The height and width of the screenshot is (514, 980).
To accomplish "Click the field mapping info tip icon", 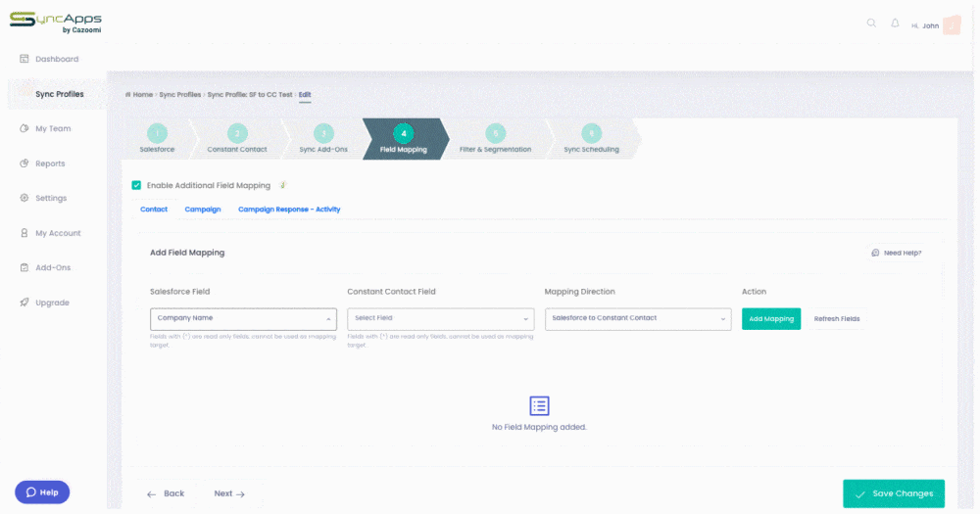I will (282, 185).
